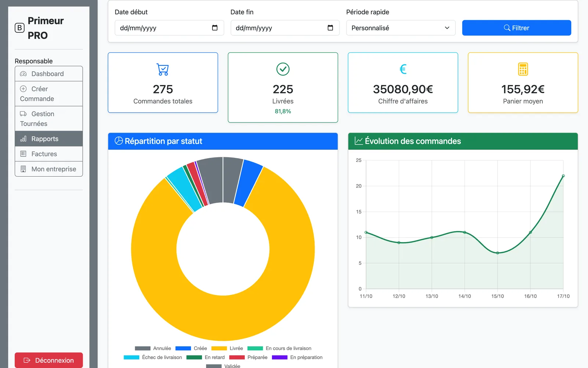The width and height of the screenshot is (588, 368).
Task: Click the truck icon next to Gestion Tournées
Action: 23,114
